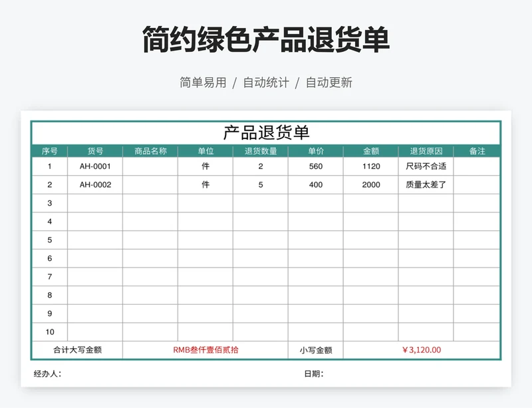Viewport: 532px width, 408px height.
Task: Click the 小写金额 label
Action: click(315, 350)
